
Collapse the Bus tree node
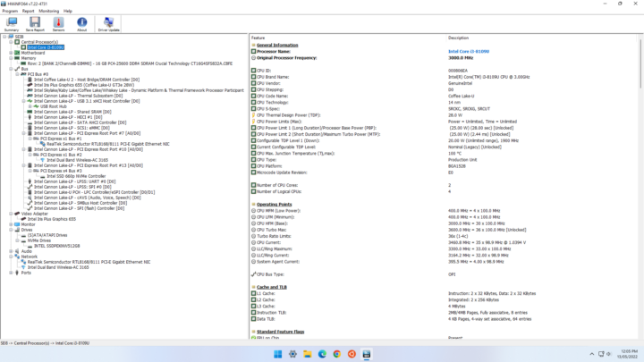[x=11, y=69]
